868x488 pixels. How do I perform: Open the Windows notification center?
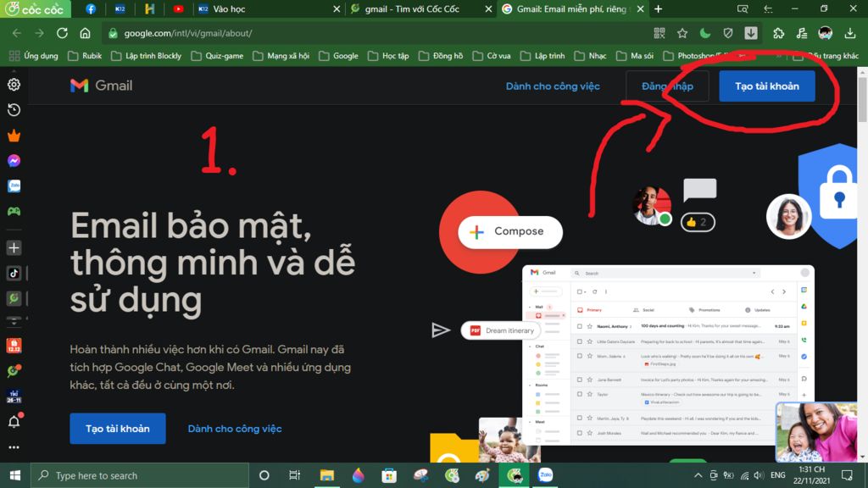(x=847, y=475)
